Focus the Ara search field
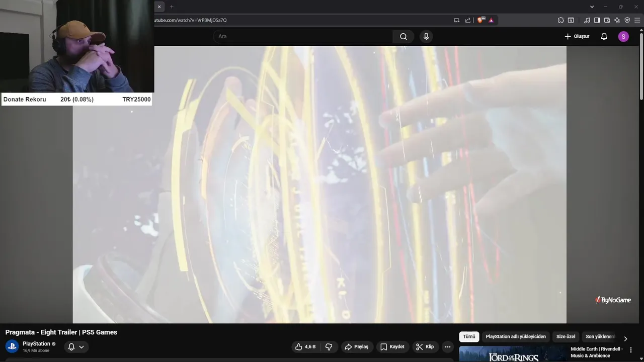Image resolution: width=644 pixels, height=362 pixels. click(303, 37)
